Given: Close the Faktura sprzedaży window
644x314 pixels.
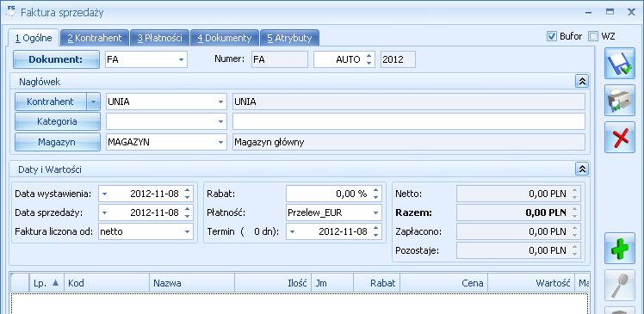Looking at the screenshot, I should [x=631, y=12].
